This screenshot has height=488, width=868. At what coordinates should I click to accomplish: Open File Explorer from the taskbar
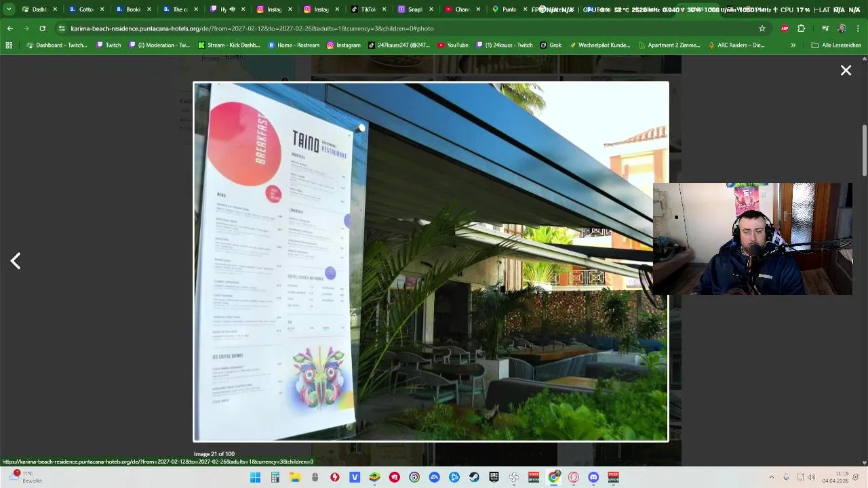tap(295, 477)
